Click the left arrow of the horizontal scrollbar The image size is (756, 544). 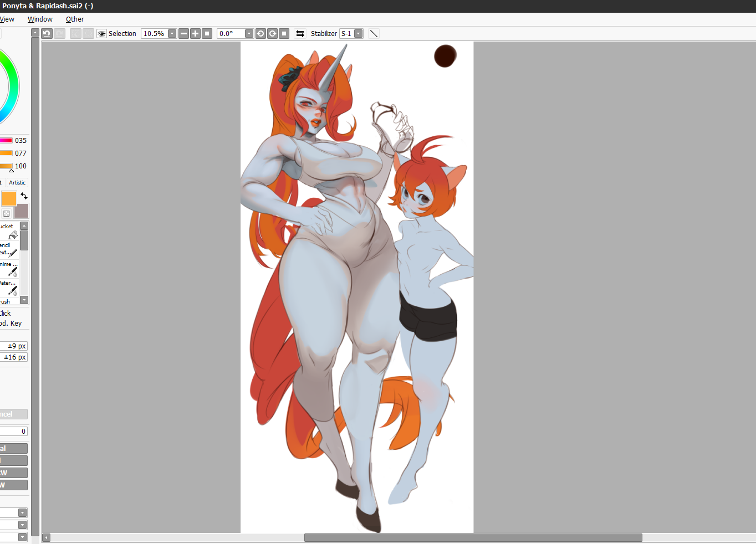(47, 537)
